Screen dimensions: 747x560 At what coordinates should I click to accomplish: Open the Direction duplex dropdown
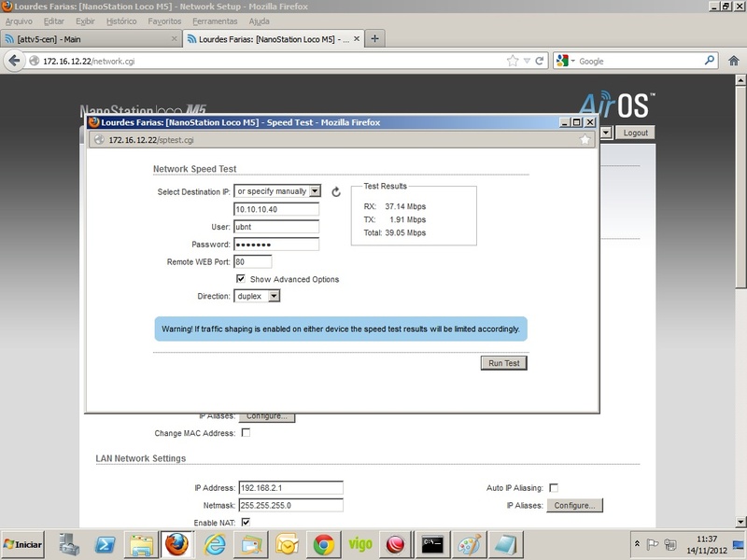[x=257, y=296]
